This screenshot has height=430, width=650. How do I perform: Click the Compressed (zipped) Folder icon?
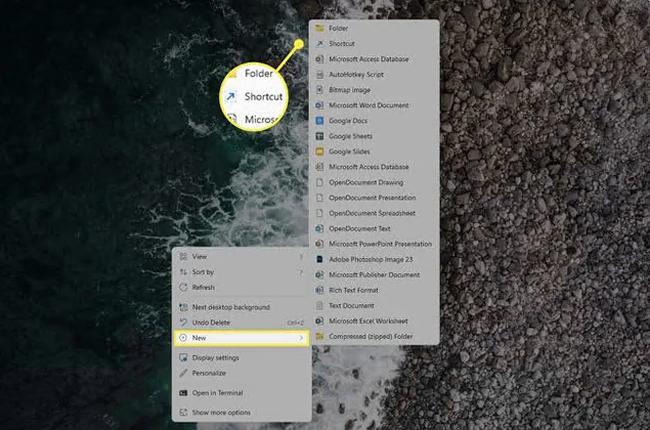319,336
